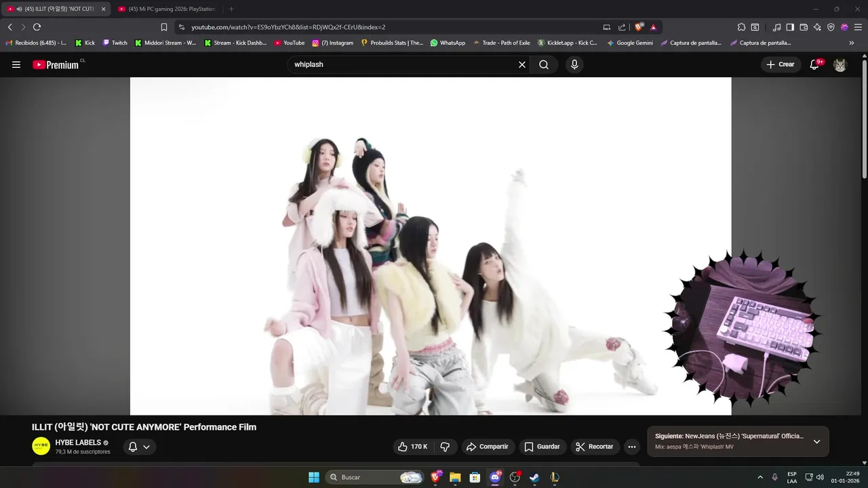Like the video (170 K)

[412, 447]
